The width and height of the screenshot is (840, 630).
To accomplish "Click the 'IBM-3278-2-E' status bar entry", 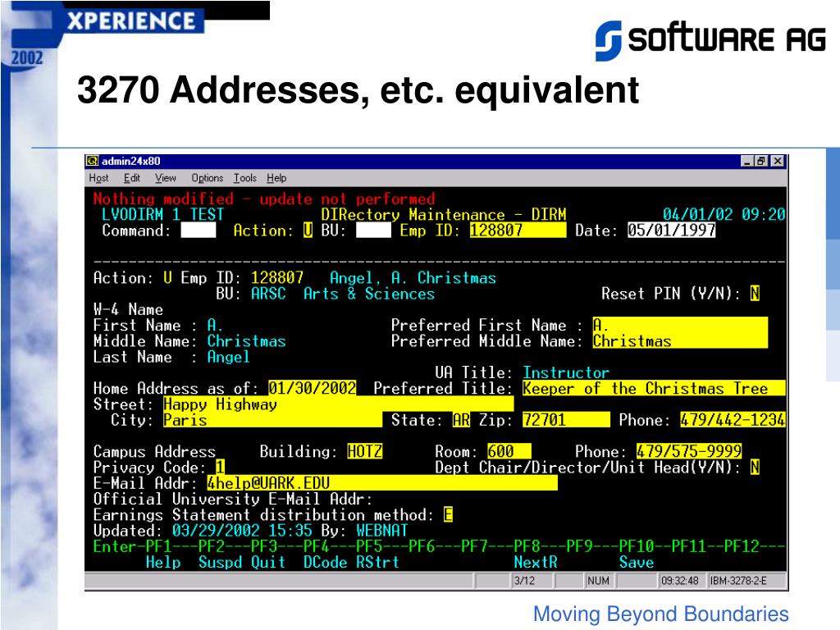I will click(x=738, y=581).
